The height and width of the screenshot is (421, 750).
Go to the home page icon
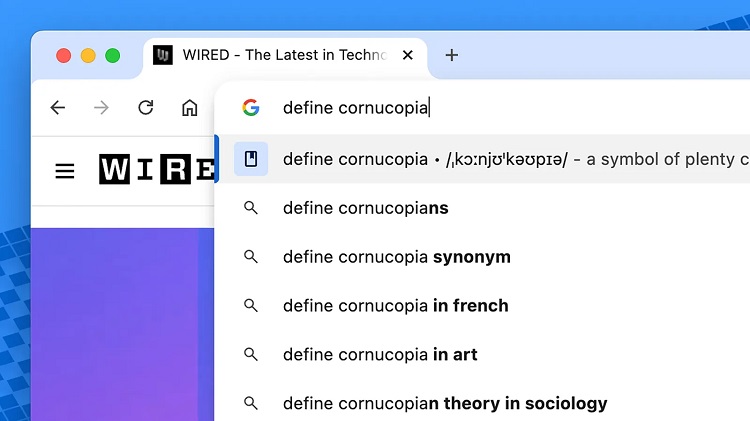pos(189,108)
